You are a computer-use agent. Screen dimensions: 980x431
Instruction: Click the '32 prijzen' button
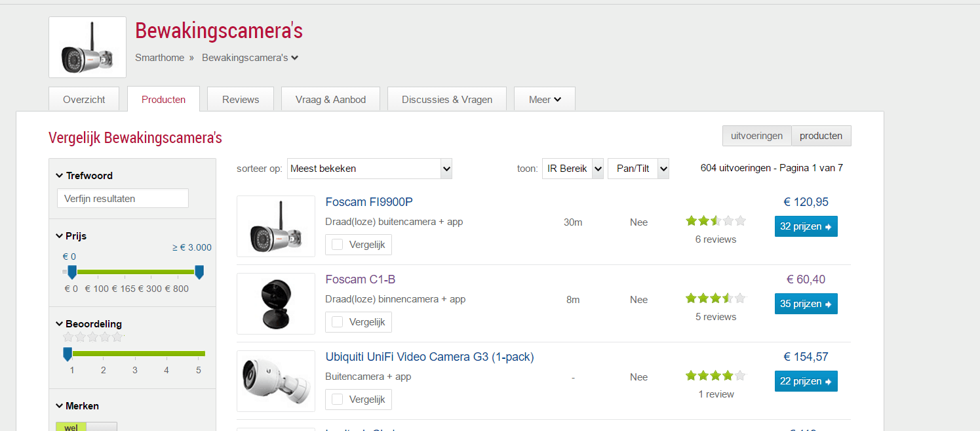pos(806,226)
